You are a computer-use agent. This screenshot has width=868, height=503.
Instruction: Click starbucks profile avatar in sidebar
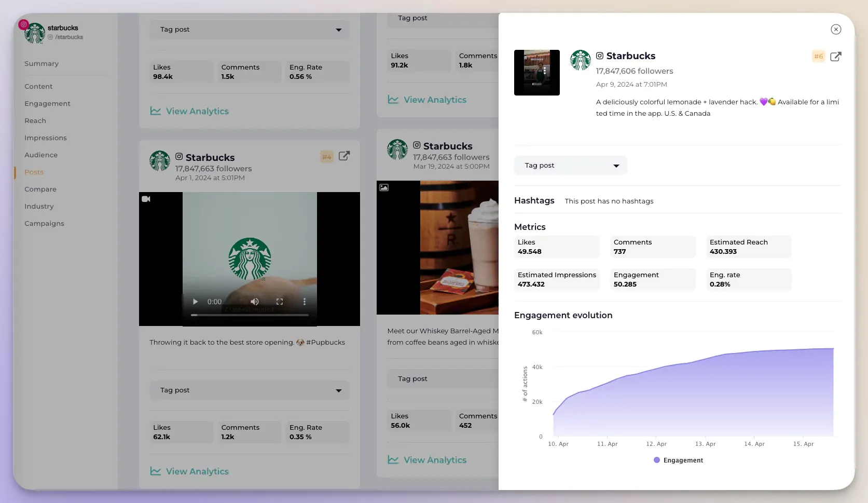point(35,33)
